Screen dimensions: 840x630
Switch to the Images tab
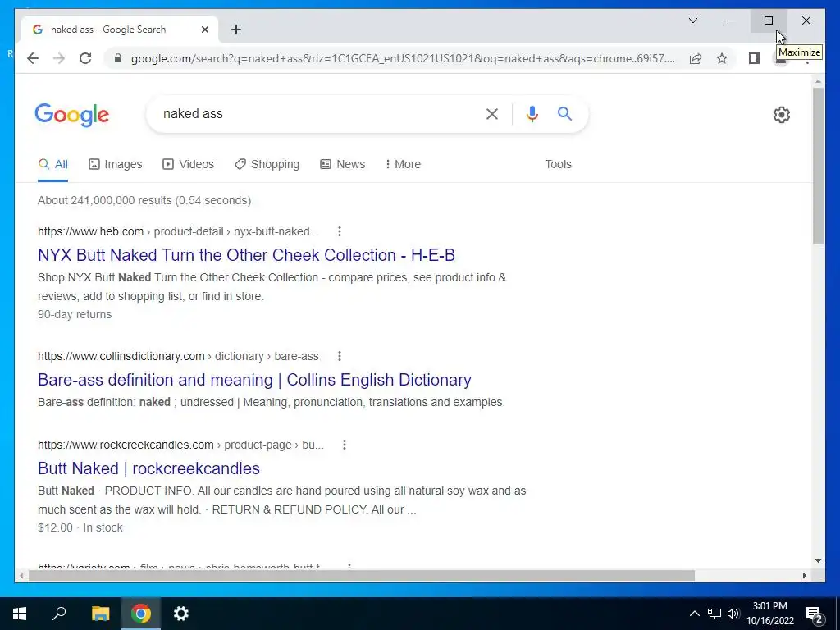pos(115,164)
